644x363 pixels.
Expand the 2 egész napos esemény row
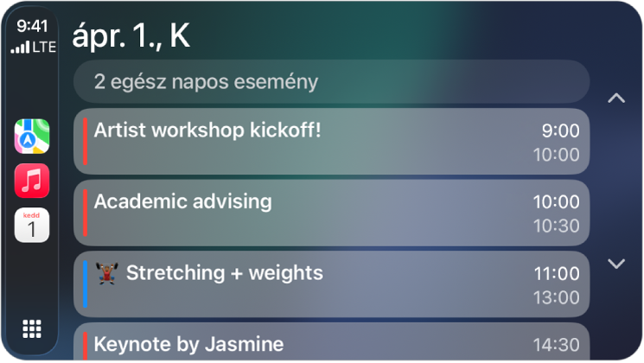click(x=331, y=82)
